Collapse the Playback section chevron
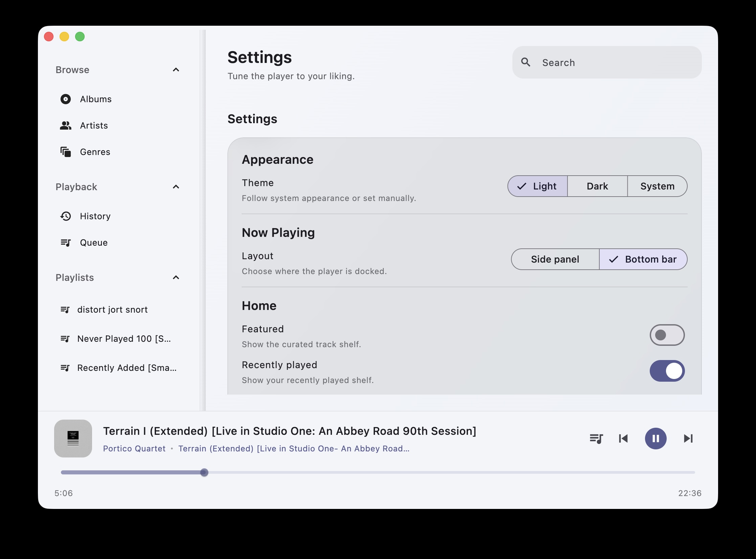This screenshot has height=559, width=756. (x=176, y=187)
